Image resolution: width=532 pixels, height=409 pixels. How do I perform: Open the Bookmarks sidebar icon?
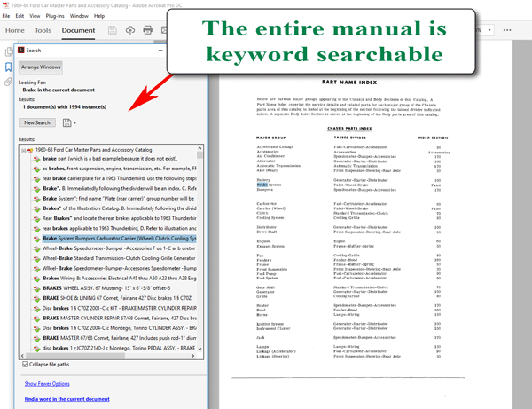(9, 67)
